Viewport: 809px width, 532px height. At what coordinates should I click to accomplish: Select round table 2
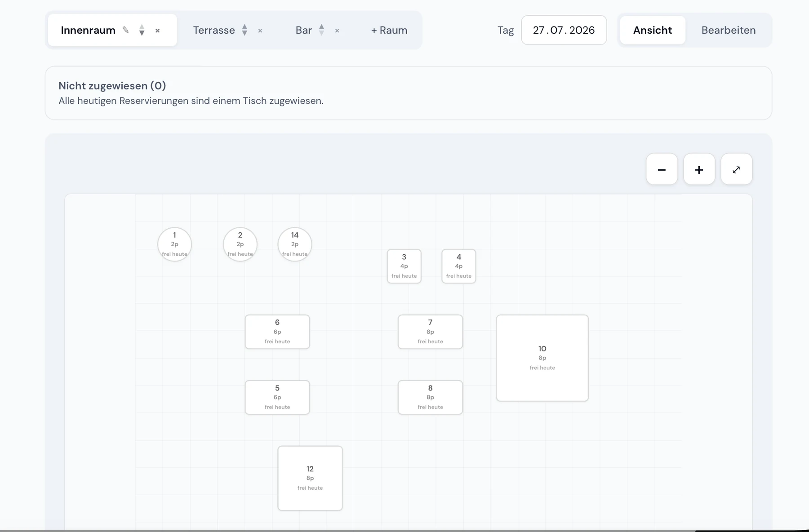point(240,244)
